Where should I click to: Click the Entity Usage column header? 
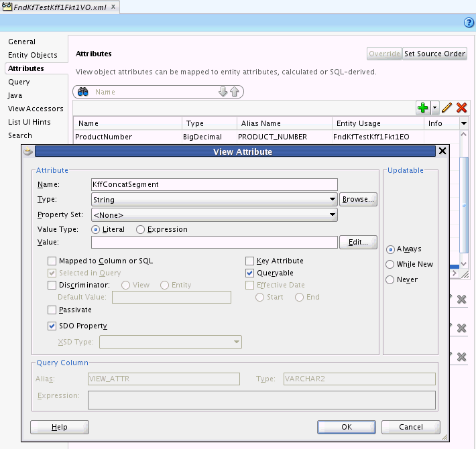[x=378, y=123]
